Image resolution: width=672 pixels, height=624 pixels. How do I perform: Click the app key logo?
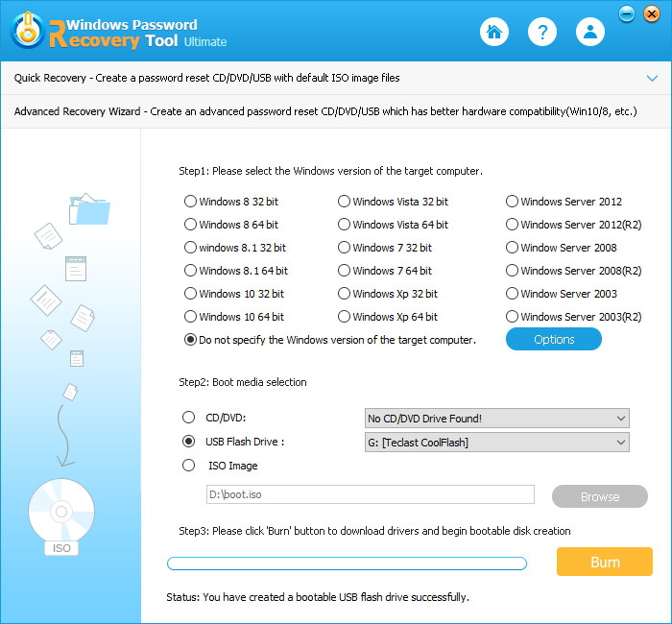pos(28,31)
